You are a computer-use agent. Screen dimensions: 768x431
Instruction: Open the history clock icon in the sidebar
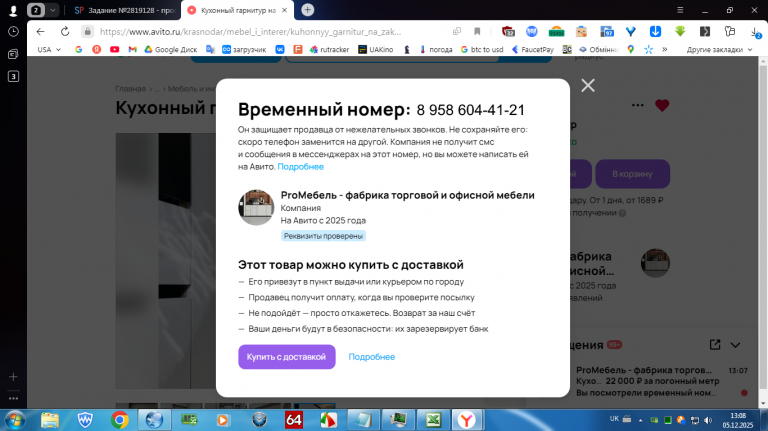click(x=13, y=31)
